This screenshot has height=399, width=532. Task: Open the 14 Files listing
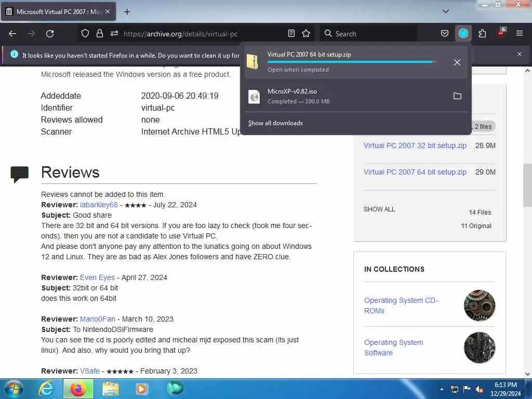pyautogui.click(x=480, y=212)
